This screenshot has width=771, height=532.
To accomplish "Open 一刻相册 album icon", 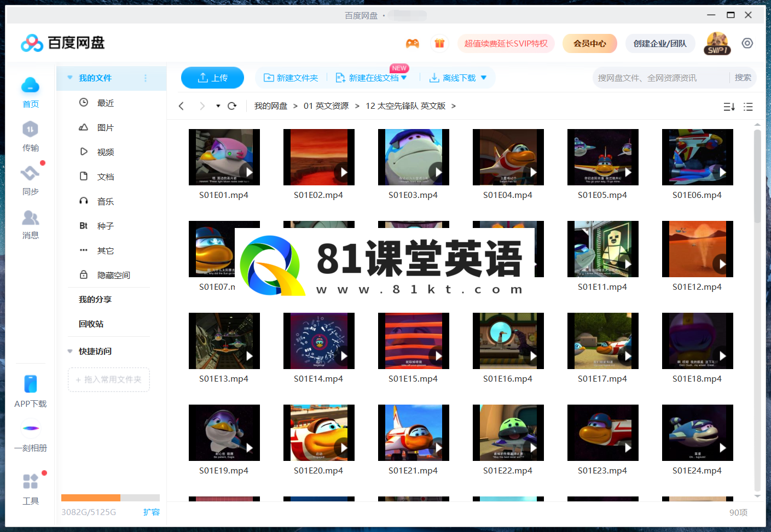I will pos(31,428).
